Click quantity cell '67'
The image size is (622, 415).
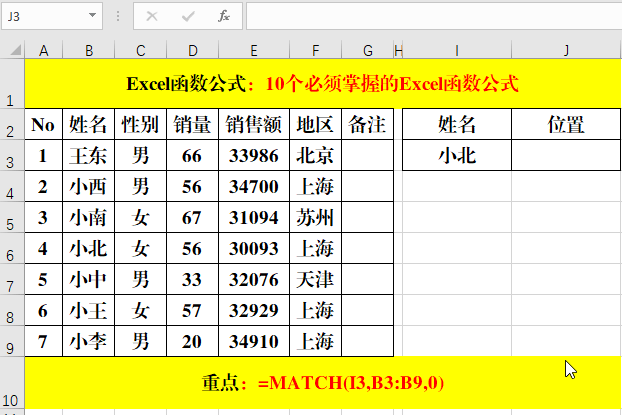(192, 217)
